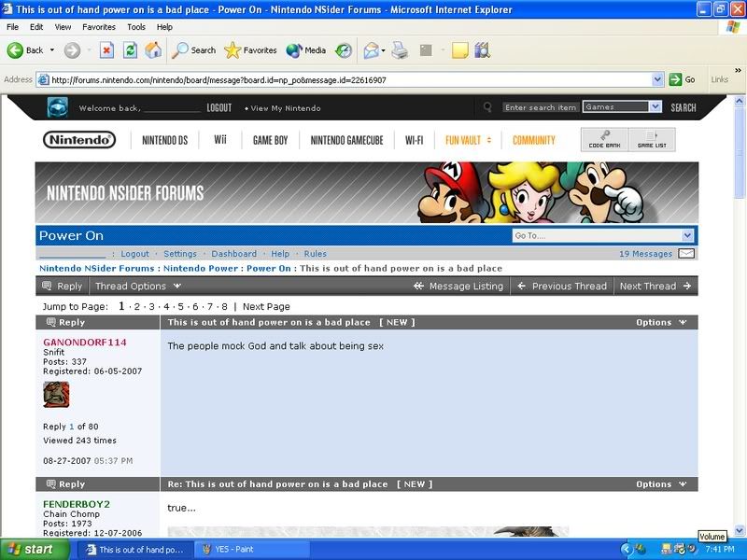Open the Games search category dropdown

coord(656,106)
